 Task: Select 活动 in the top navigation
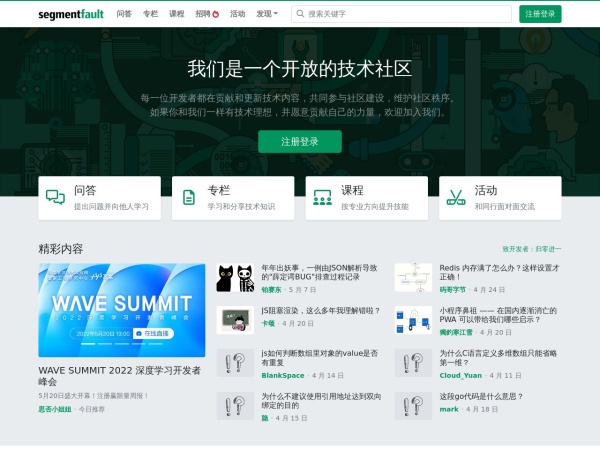point(237,14)
